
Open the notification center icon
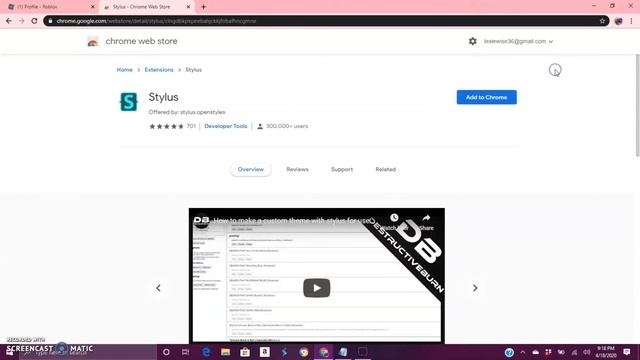click(627, 352)
